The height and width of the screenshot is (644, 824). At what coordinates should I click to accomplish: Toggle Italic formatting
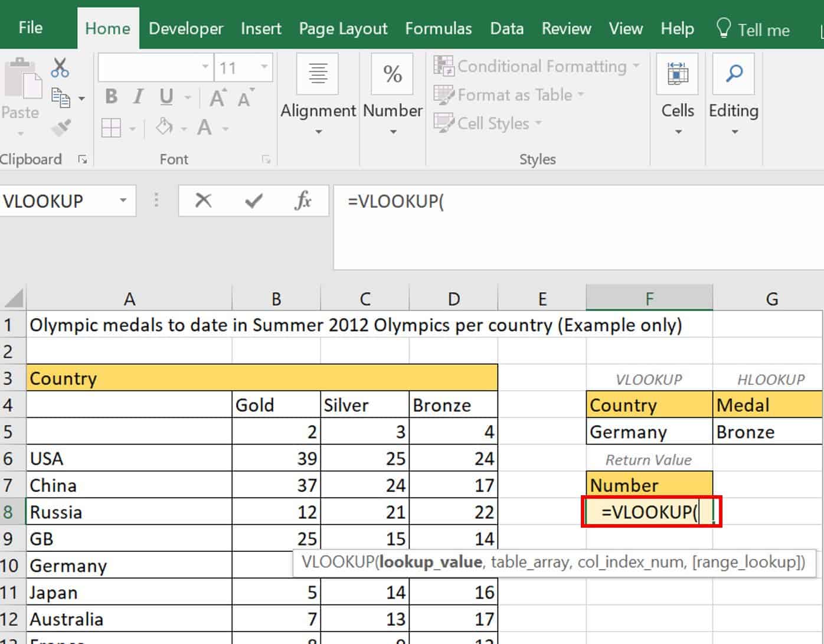138,97
